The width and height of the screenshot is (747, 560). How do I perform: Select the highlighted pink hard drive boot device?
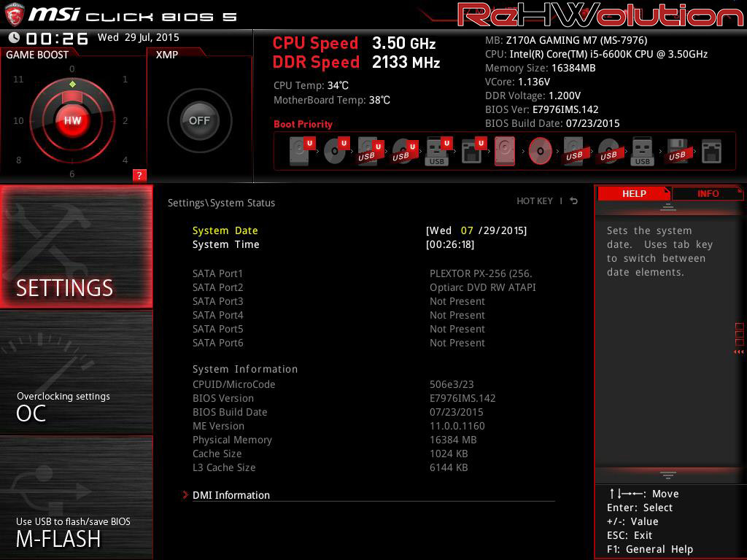click(x=504, y=151)
